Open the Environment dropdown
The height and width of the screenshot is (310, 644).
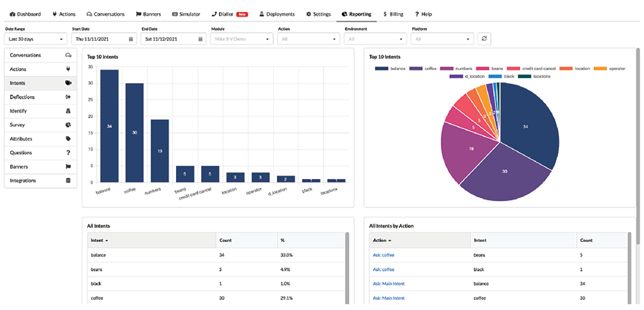click(375, 39)
